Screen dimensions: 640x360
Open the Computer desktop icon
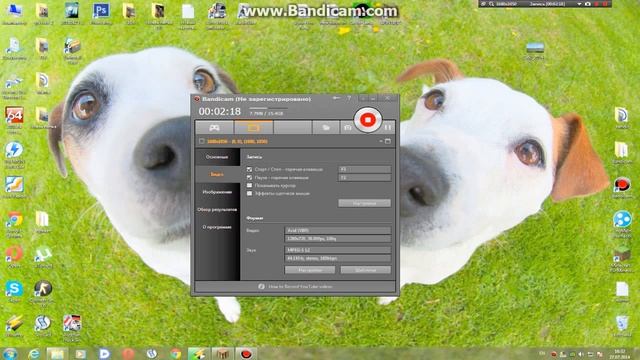coord(14,14)
